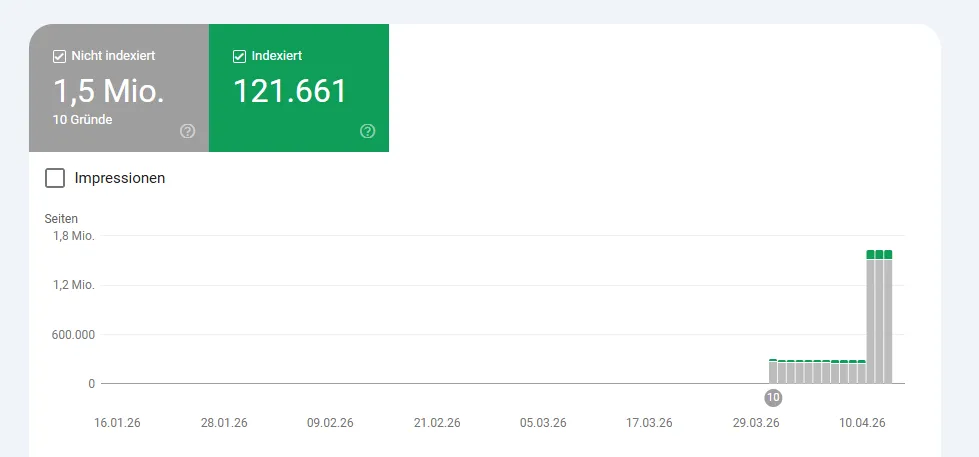
Task: Uncheck the Nicht indexiert checkbox
Action: coord(59,56)
